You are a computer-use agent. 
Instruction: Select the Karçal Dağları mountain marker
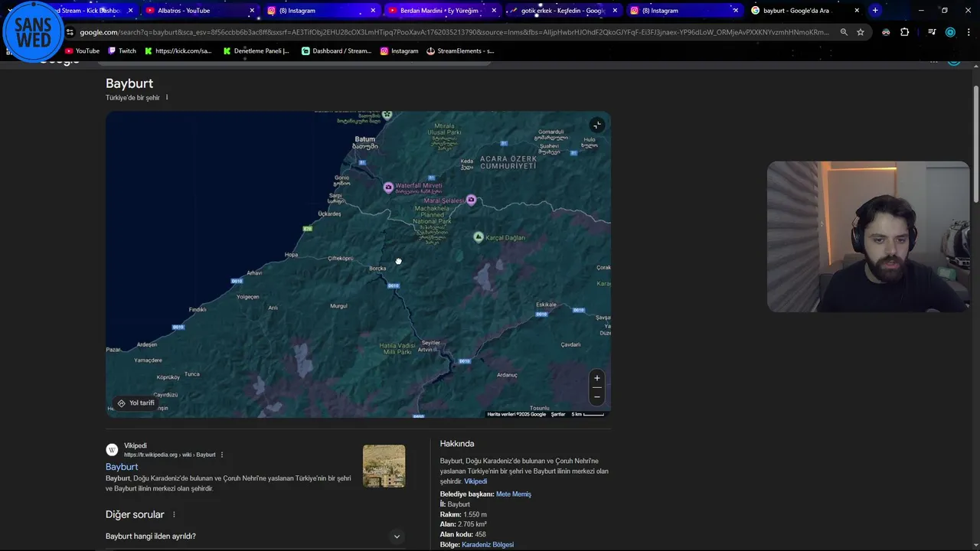479,237
